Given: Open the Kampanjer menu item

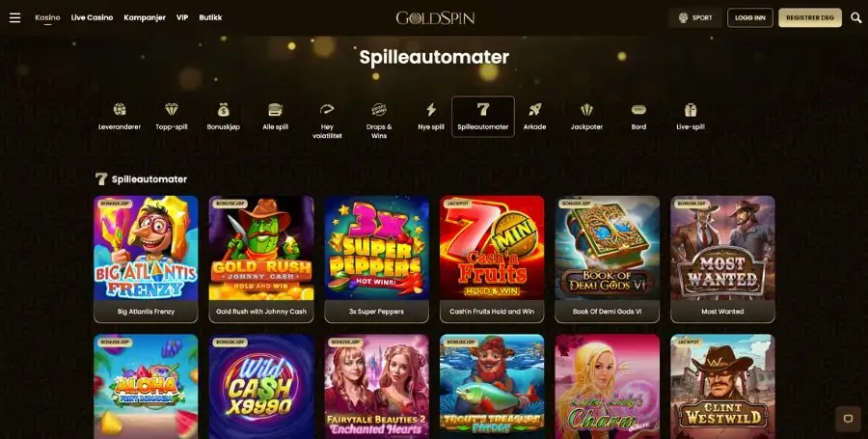Looking at the screenshot, I should (x=145, y=17).
